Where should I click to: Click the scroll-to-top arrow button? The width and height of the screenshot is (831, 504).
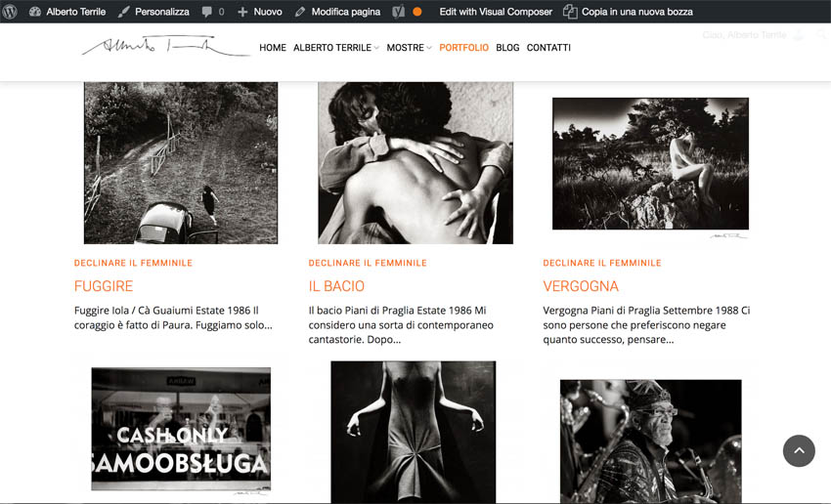tap(799, 450)
